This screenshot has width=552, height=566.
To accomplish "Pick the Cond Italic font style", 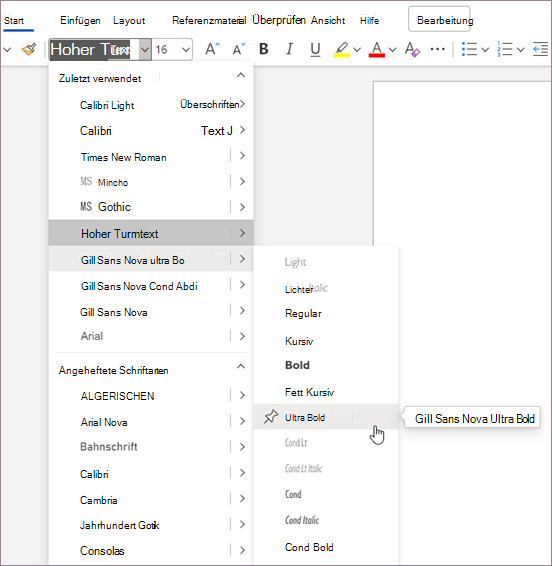I will click(302, 520).
